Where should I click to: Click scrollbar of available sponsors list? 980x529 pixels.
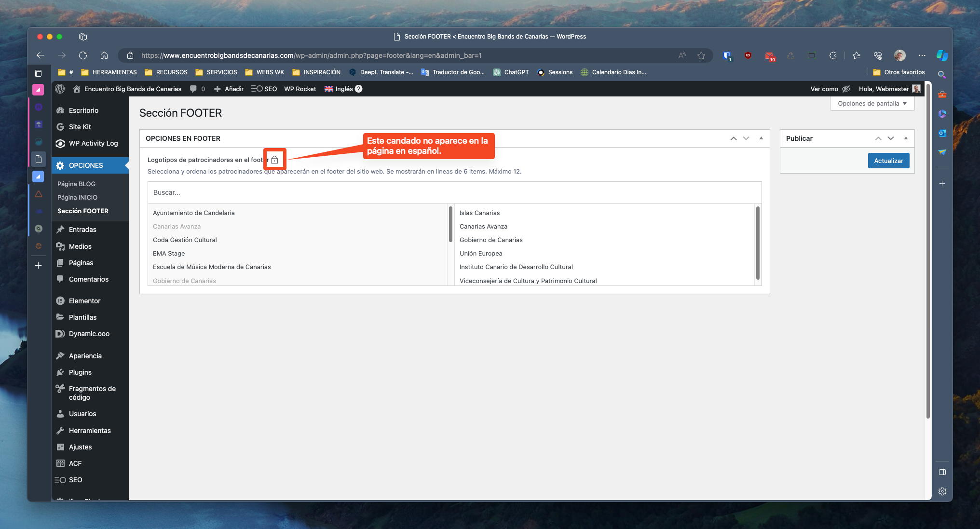[450, 224]
